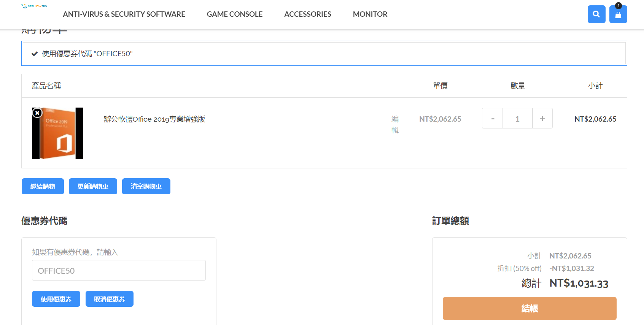Remove Office 2019 item with X icon
The width and height of the screenshot is (644, 325).
click(37, 113)
